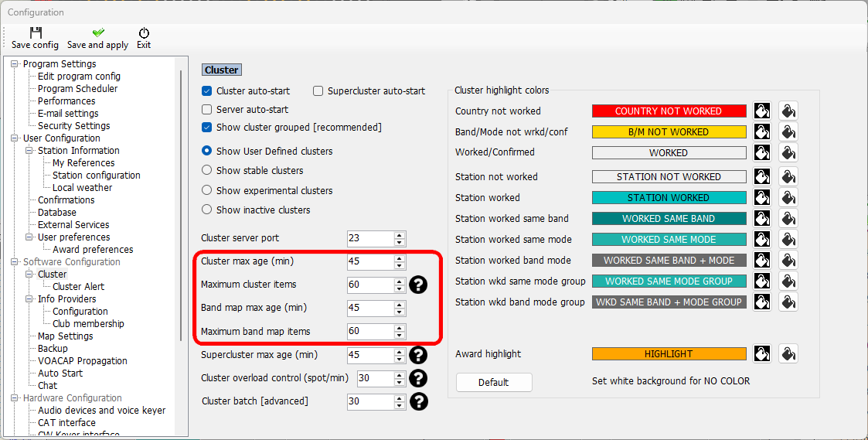Open help for Cluster batch advanced
Screen dimensions: 868x440
click(418, 401)
